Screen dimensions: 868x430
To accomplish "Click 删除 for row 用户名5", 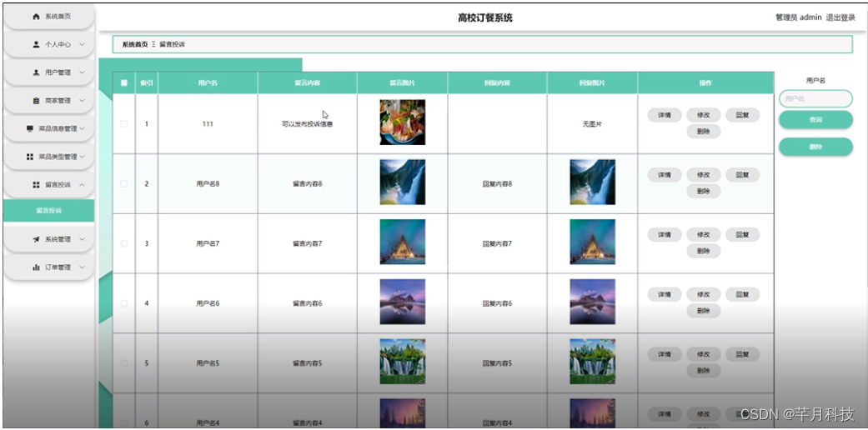I will point(704,370).
